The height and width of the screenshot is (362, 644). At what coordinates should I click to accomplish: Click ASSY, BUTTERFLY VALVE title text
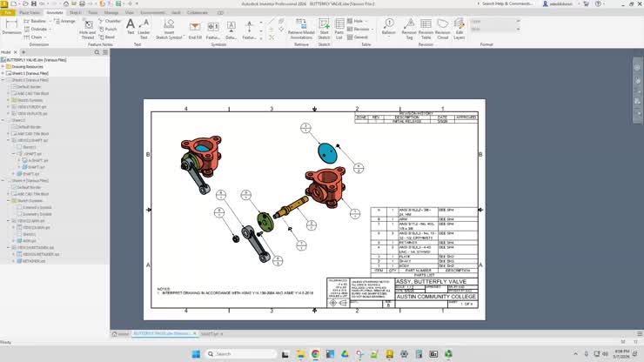432,281
